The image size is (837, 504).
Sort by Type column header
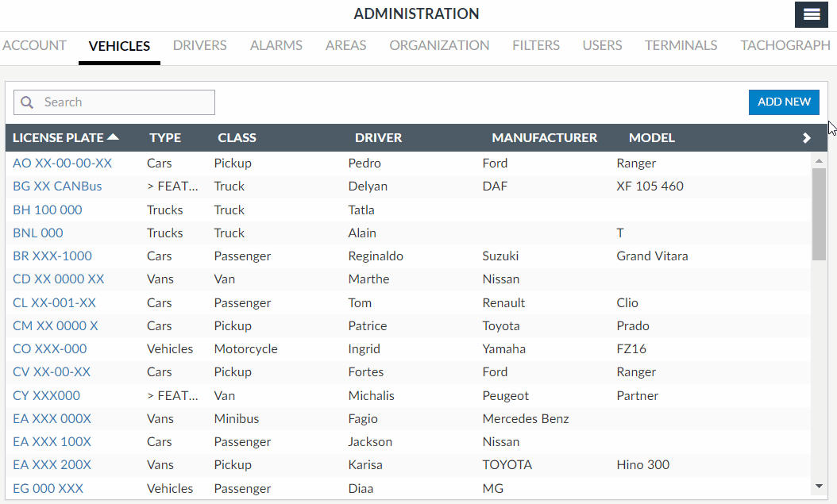[x=165, y=138]
